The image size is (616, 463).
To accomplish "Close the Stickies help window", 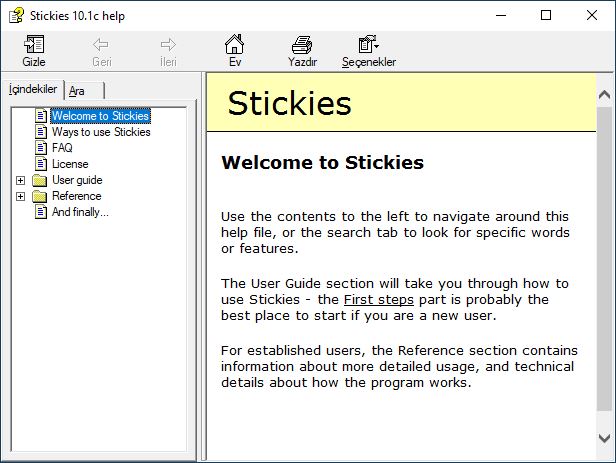I will click(x=592, y=15).
